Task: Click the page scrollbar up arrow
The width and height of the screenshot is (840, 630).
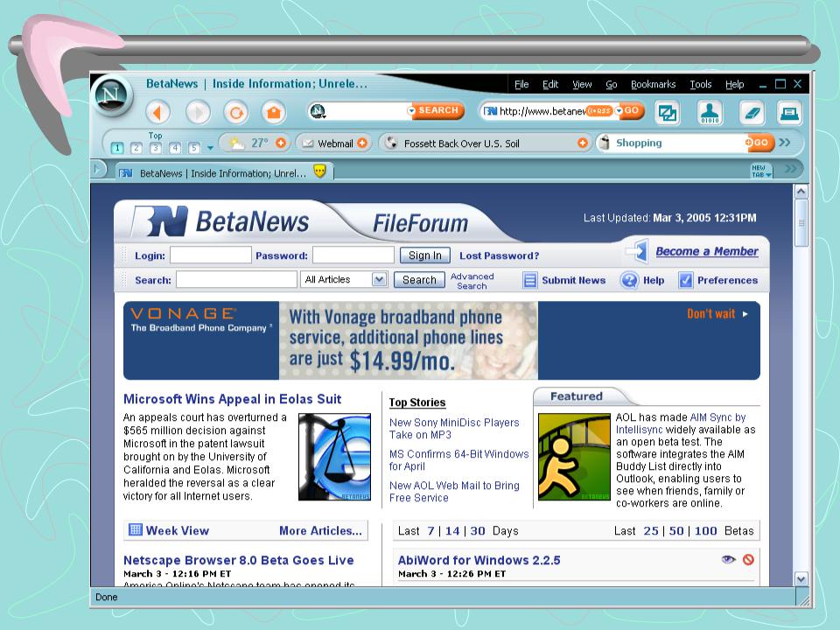Action: [801, 192]
